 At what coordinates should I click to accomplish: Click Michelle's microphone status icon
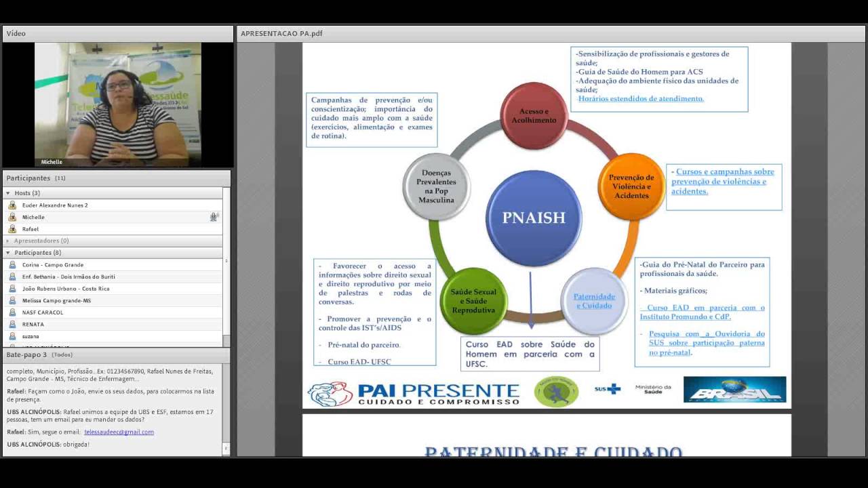click(x=214, y=217)
